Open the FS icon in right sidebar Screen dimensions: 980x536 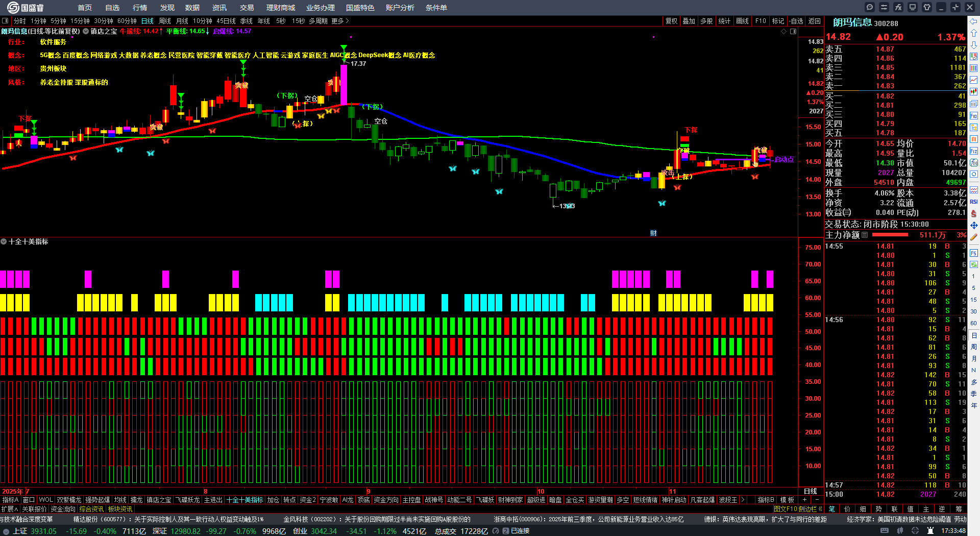[x=974, y=253]
